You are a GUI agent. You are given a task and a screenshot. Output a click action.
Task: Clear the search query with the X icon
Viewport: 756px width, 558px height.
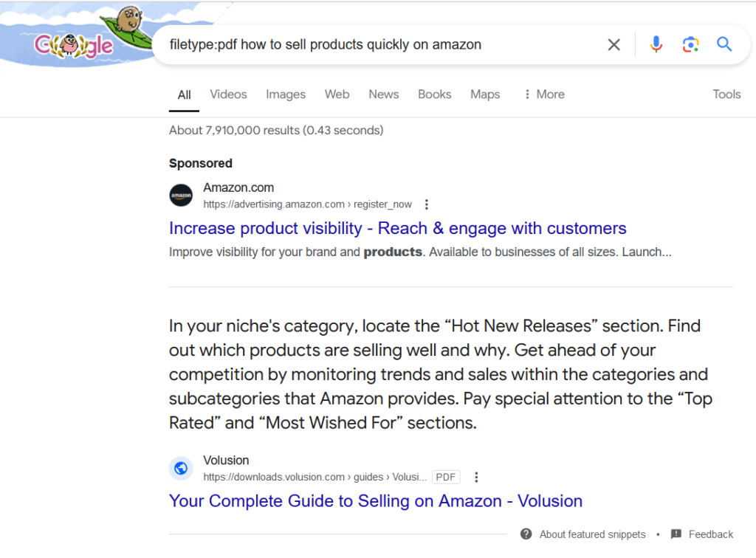pyautogui.click(x=614, y=44)
